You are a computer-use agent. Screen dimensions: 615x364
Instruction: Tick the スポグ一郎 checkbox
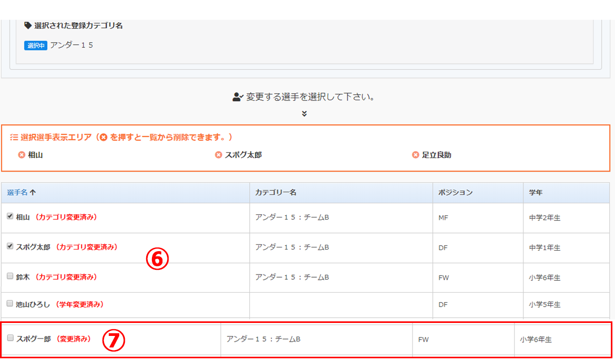(10, 338)
